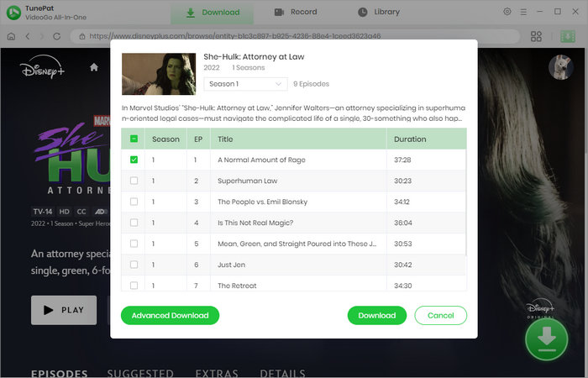The width and height of the screenshot is (588, 378).
Task: Click the She-Hulk thumbnail image in dialog
Action: pos(159,74)
